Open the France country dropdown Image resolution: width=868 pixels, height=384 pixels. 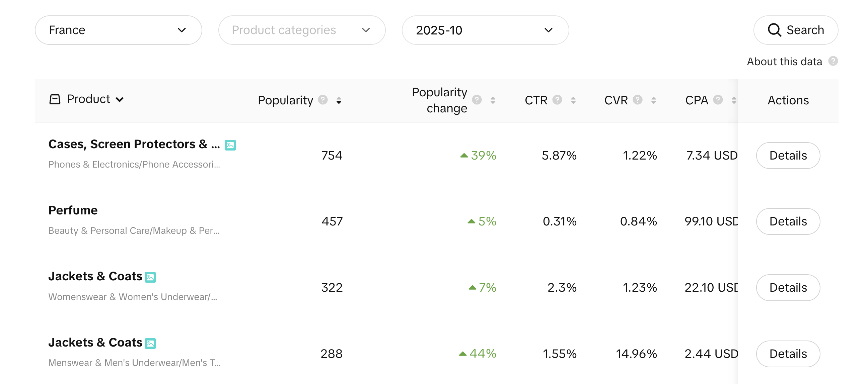pyautogui.click(x=118, y=30)
